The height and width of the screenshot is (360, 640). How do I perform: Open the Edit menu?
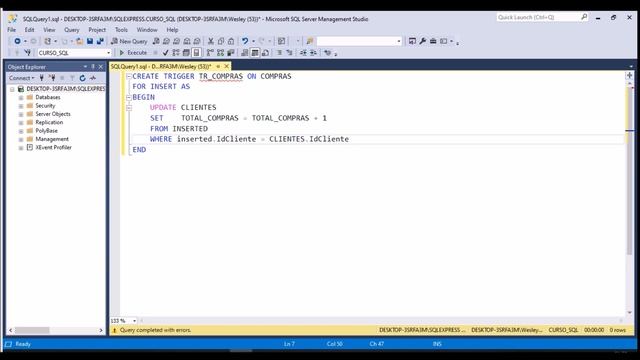tap(29, 30)
